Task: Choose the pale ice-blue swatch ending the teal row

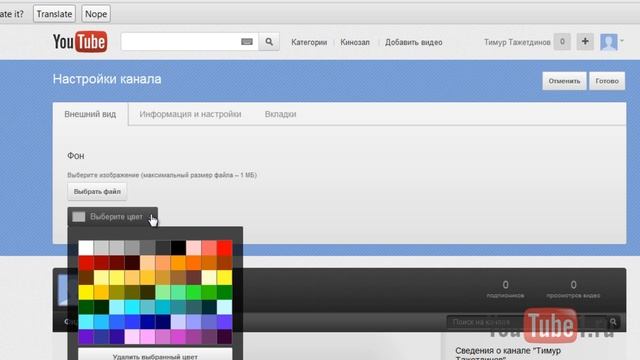Action: coord(224,307)
